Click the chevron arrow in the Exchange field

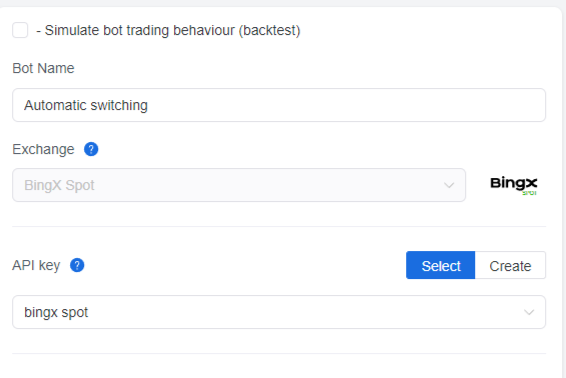coord(449,185)
